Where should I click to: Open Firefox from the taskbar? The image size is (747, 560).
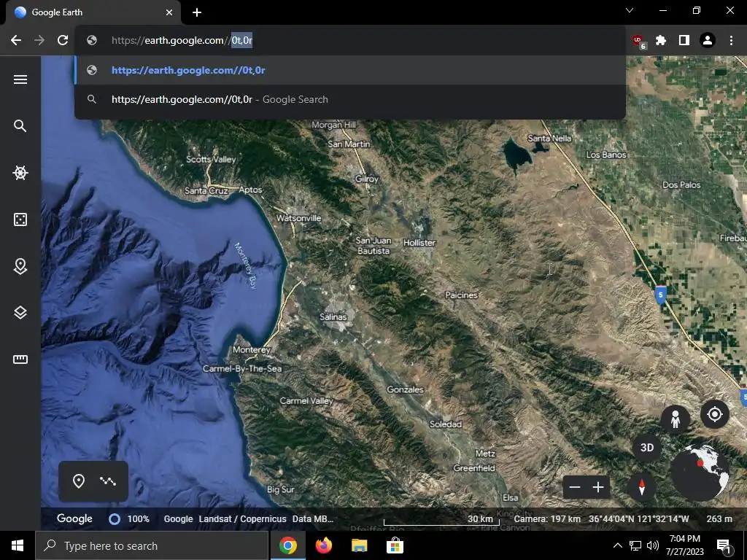point(323,545)
